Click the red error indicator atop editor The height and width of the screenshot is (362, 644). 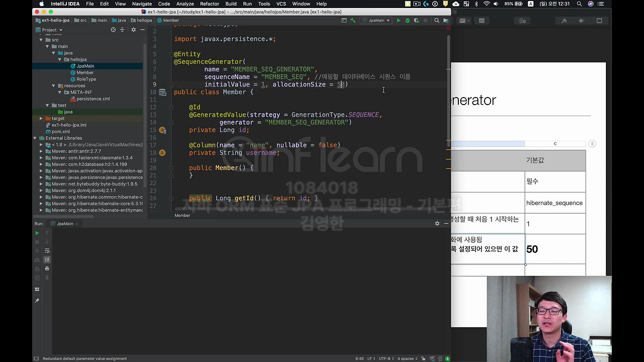(448, 28)
